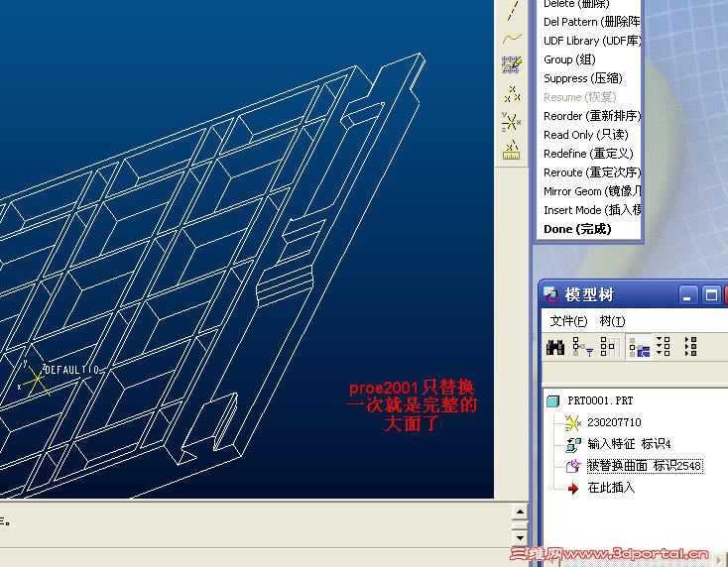
Task: Open the sketched curve pencil tool
Action: (512, 65)
